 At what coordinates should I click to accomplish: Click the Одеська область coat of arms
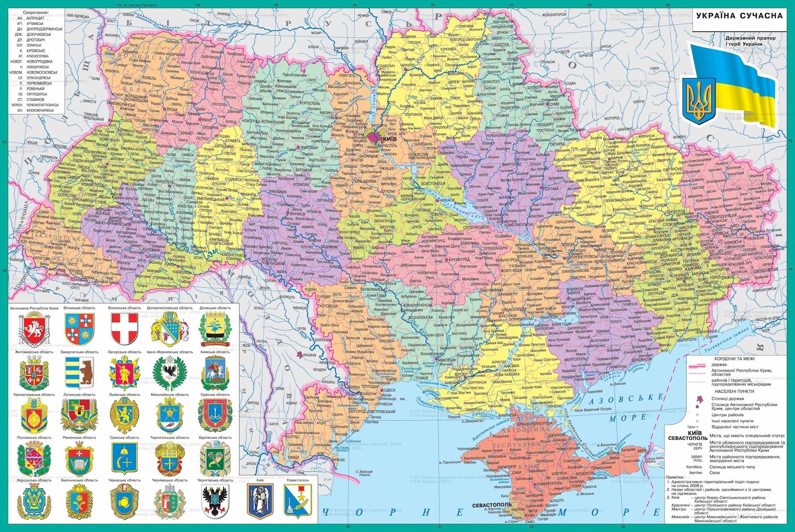coord(215,416)
